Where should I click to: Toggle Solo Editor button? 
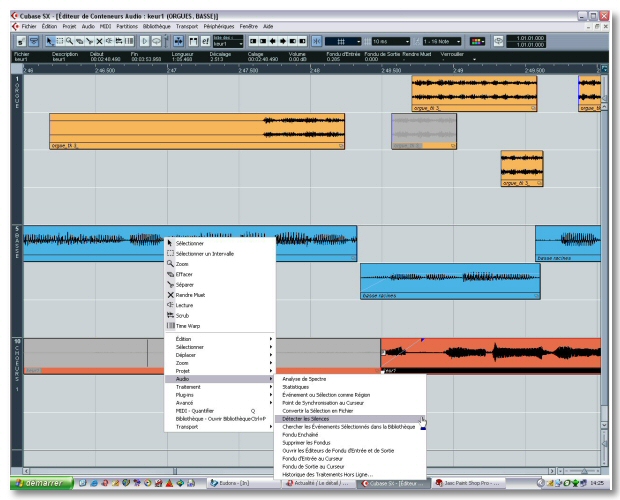[22, 41]
